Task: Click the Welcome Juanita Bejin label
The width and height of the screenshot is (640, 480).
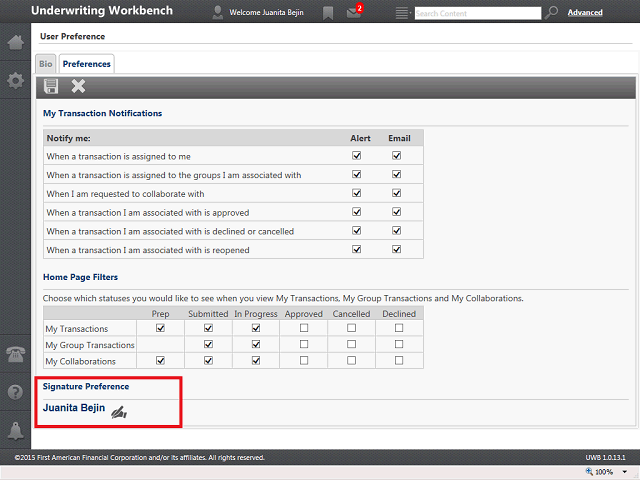Action: point(266,13)
